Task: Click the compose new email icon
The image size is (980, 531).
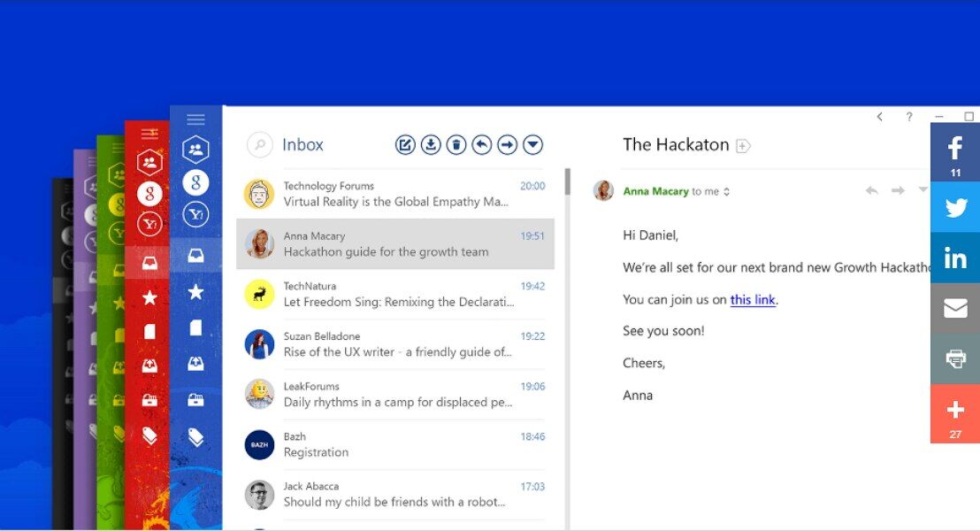Action: [405, 145]
